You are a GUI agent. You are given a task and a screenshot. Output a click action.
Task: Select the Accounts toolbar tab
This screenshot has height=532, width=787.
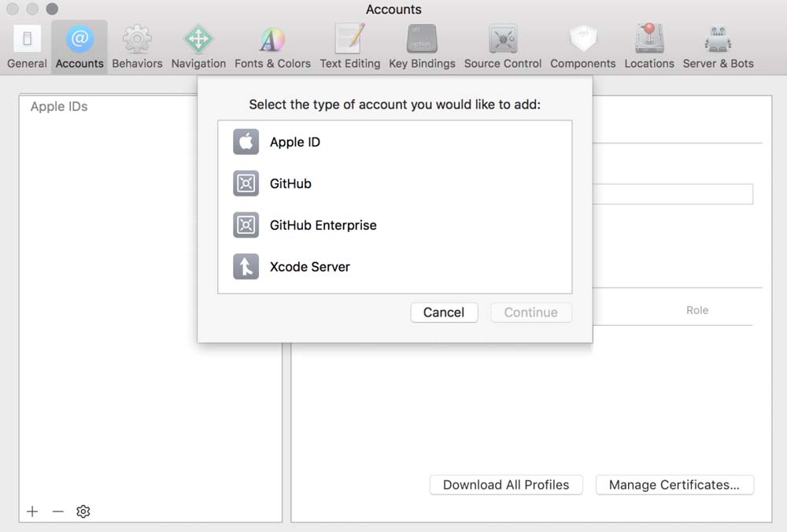(79, 46)
